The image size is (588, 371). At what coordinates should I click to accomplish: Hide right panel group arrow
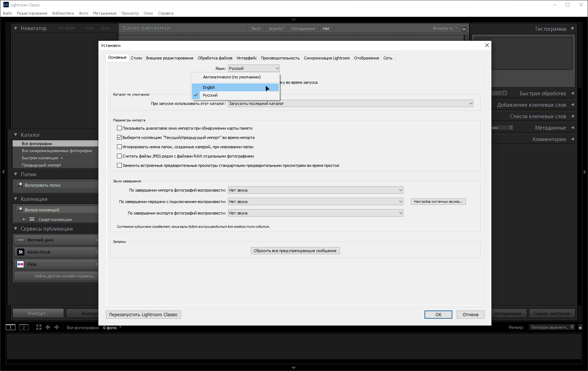pyautogui.click(x=585, y=172)
